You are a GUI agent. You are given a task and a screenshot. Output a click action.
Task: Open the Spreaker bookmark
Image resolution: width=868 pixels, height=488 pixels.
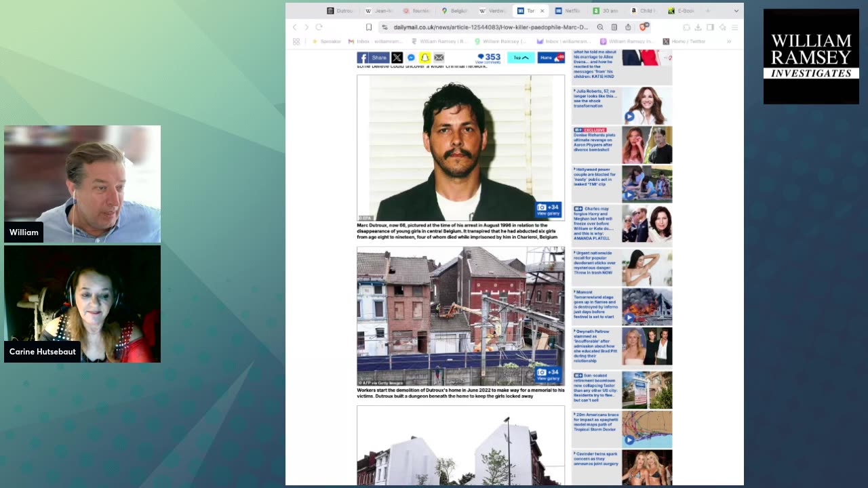327,41
